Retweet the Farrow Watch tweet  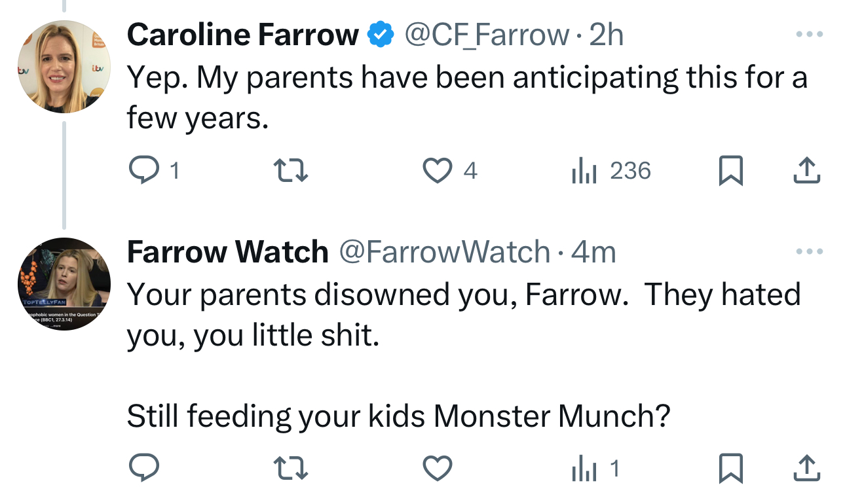(x=291, y=468)
